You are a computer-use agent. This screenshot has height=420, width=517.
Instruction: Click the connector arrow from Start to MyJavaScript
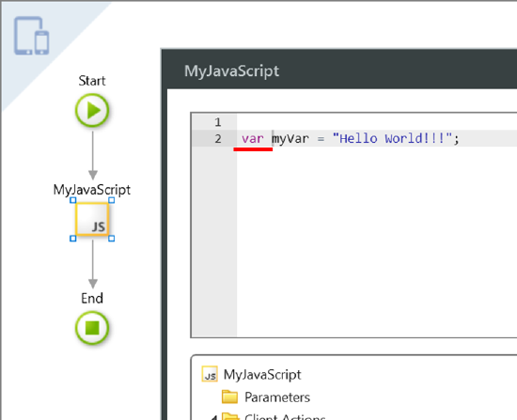[x=93, y=156]
